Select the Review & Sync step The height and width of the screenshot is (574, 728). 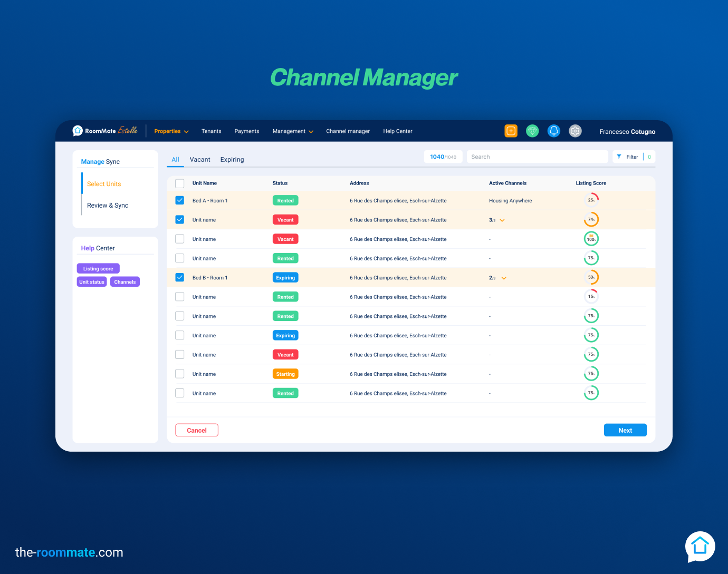108,206
